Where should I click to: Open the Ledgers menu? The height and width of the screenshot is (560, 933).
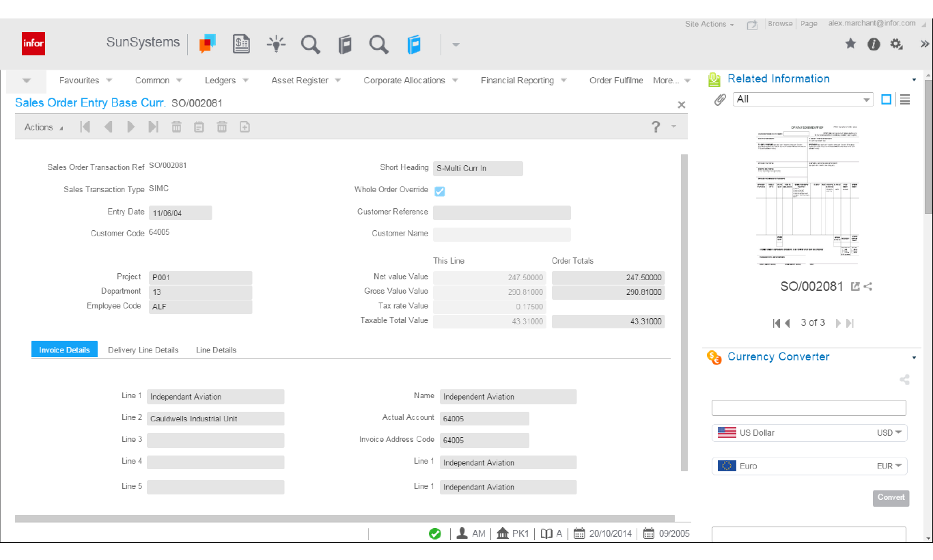click(x=227, y=81)
